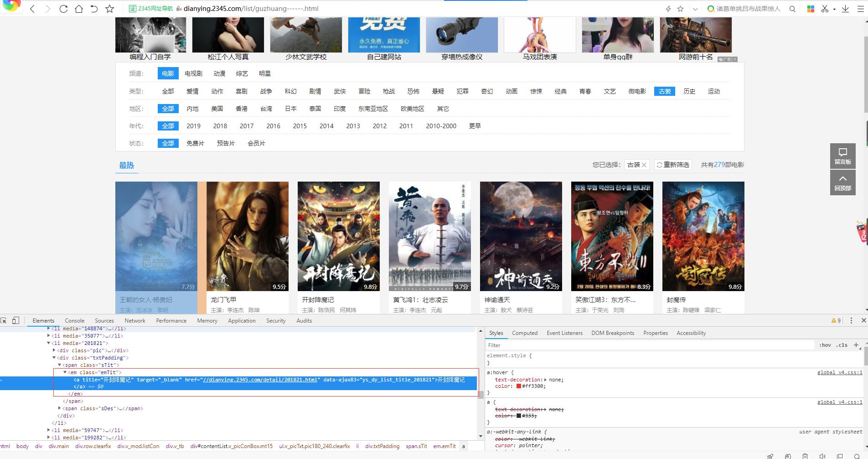Select 武侠 genre filter
The width and height of the screenshot is (868, 459).
tap(340, 91)
